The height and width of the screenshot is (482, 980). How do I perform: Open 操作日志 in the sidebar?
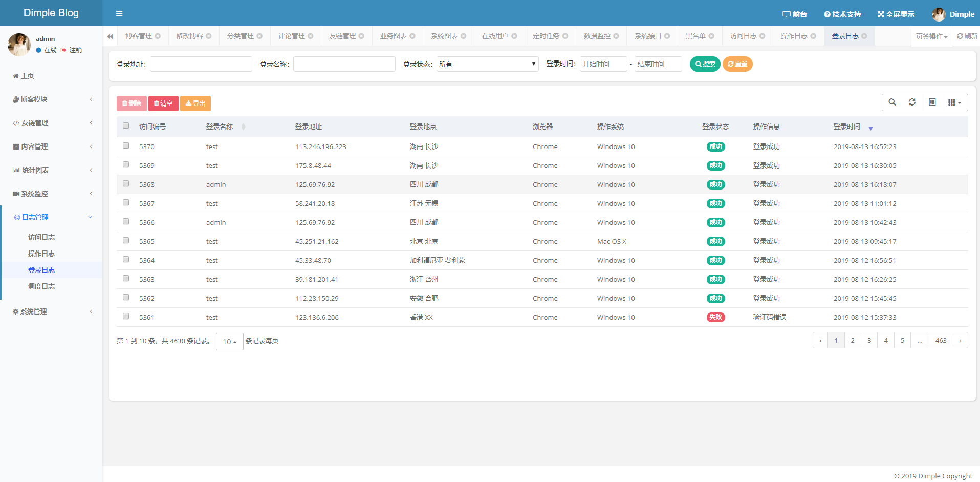(x=41, y=254)
